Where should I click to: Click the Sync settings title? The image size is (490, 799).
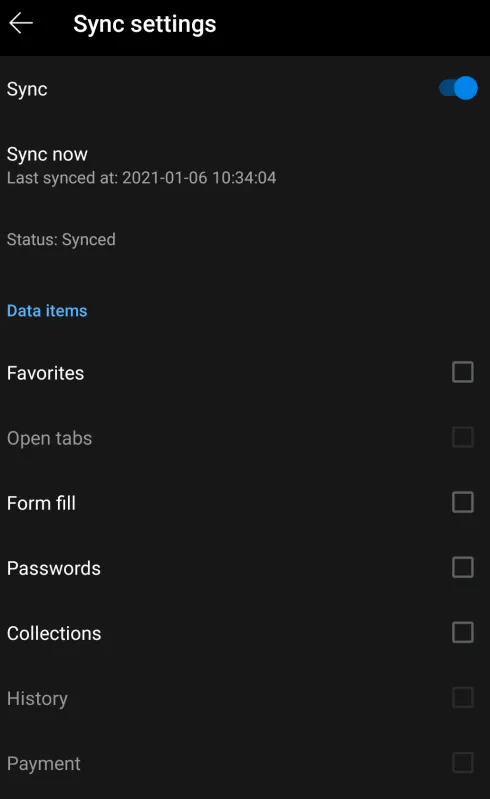pyautogui.click(x=145, y=24)
